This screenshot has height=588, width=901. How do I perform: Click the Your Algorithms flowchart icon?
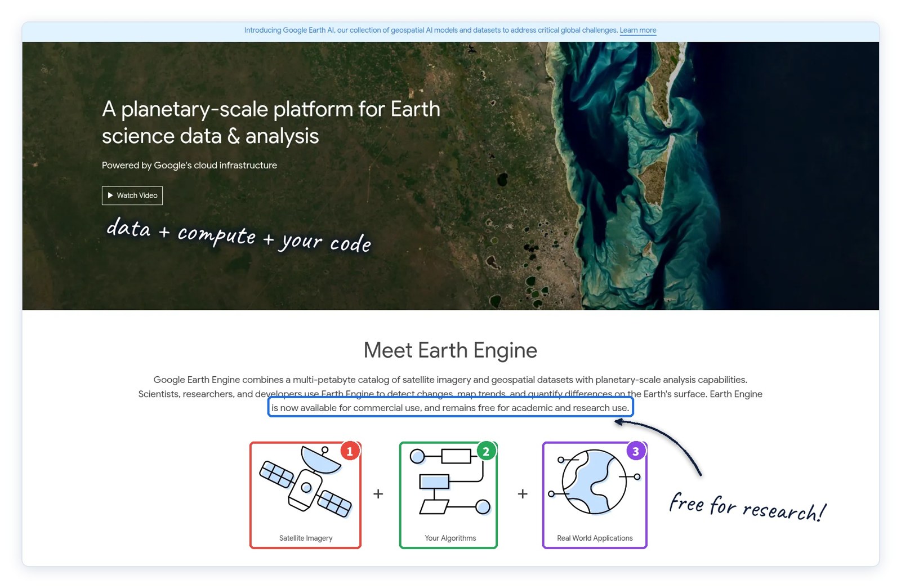click(x=450, y=482)
